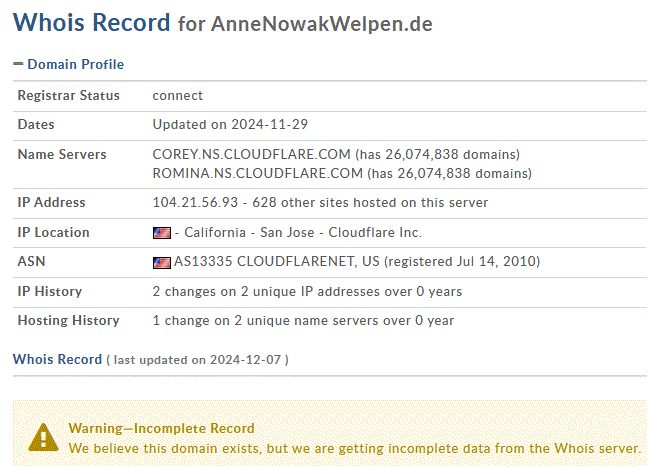Open 628 other sites hosted link
The image size is (648, 467).
click(370, 203)
